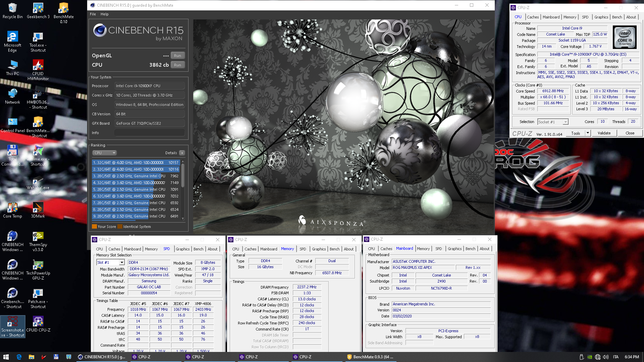Launch Edge from the taskbar
Image resolution: width=644 pixels, height=362 pixels.
click(x=19, y=357)
